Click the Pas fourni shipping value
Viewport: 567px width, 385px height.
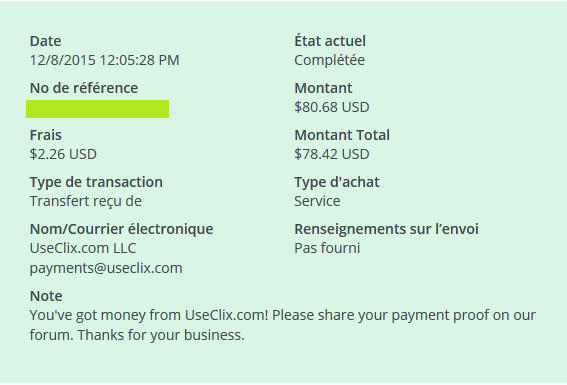(327, 248)
